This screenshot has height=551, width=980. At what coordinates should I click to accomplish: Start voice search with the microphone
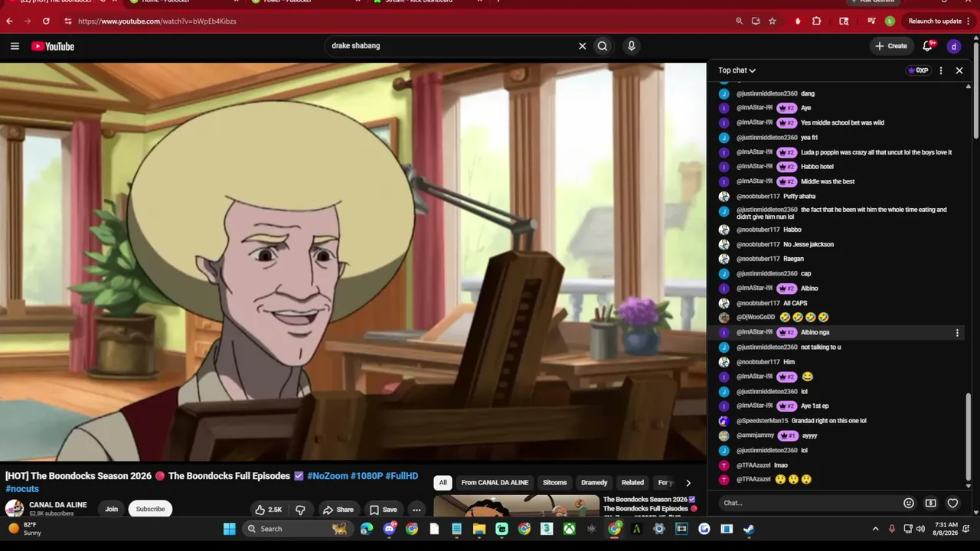[x=632, y=46]
